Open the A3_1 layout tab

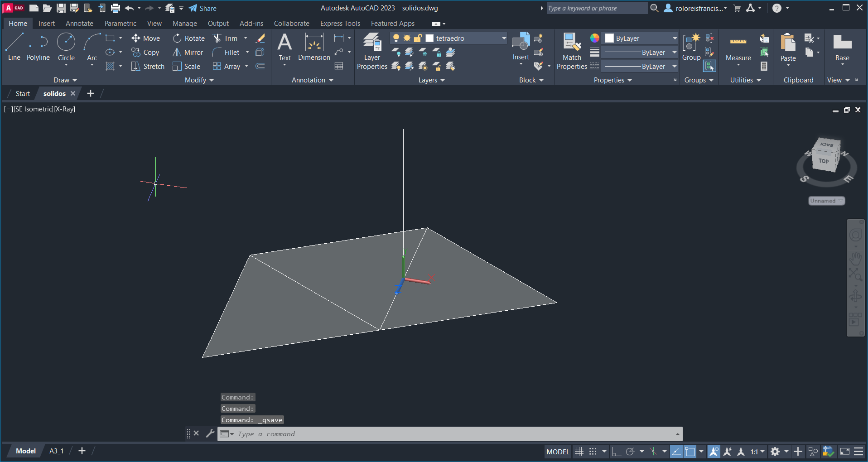point(56,451)
